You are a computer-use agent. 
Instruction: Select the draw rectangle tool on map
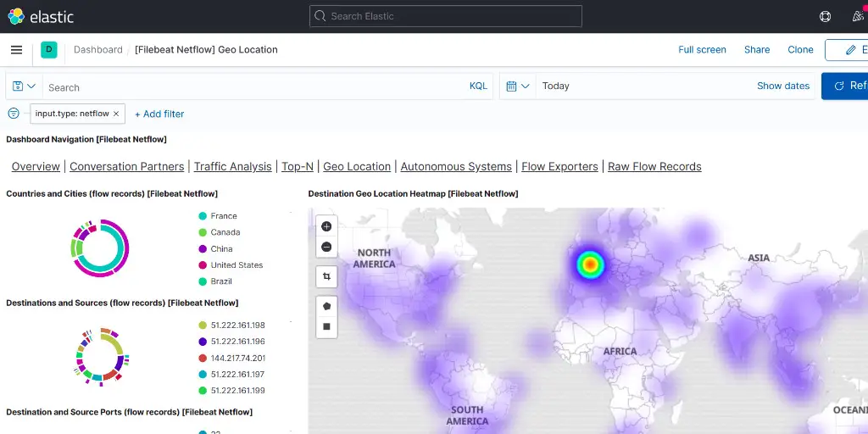[326, 326]
